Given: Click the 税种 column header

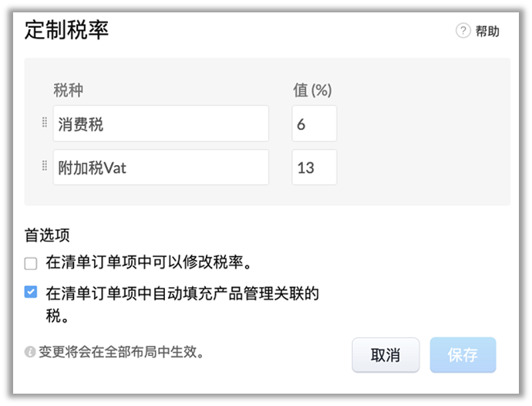Looking at the screenshot, I should pos(68,90).
